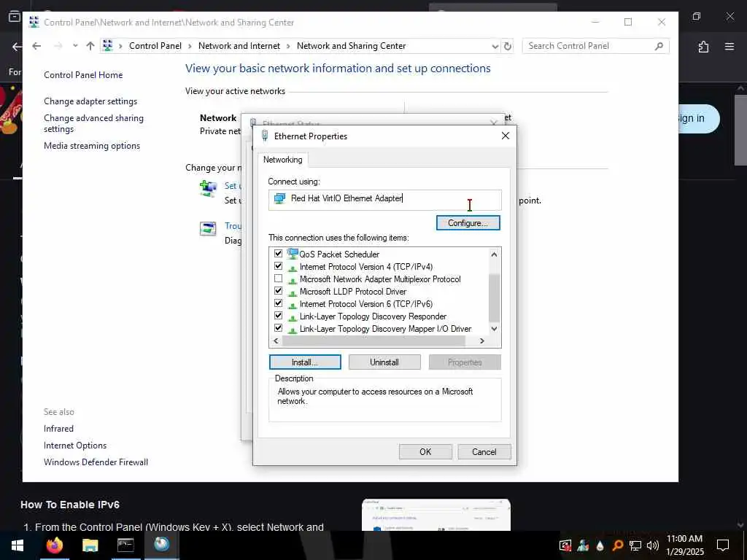
Task: Open Media streaming options link
Action: 92,146
